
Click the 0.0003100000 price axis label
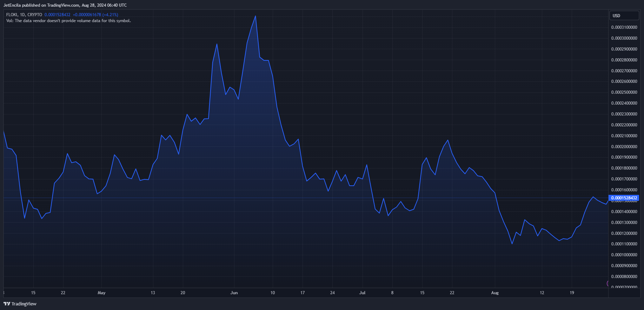624,27
